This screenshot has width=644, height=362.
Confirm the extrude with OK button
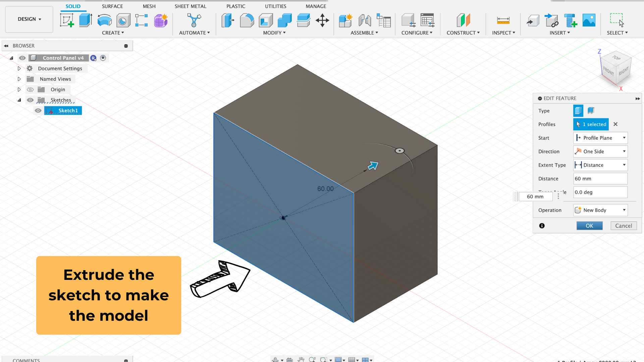tap(589, 226)
